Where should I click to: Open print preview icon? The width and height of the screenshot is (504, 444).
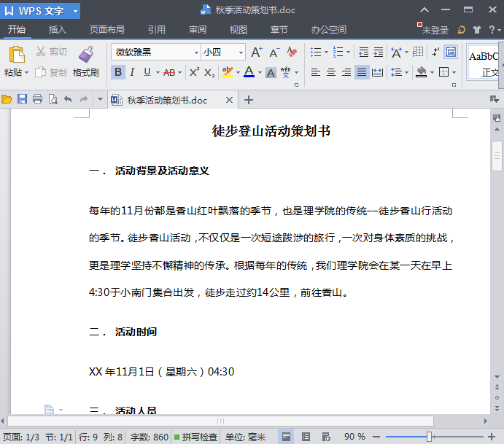(x=53, y=99)
